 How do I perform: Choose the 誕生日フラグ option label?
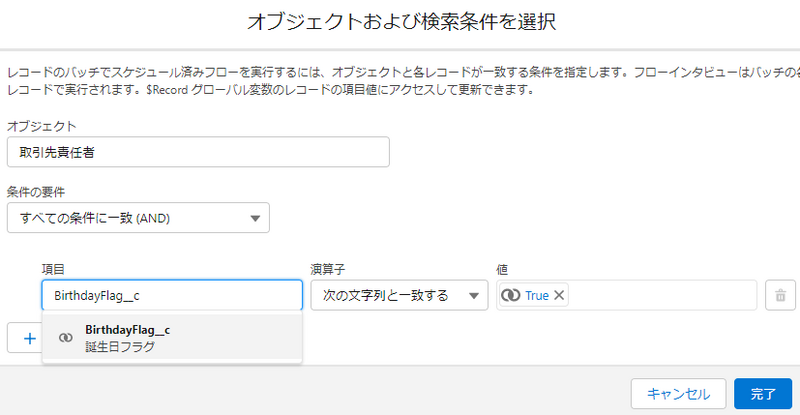120,347
